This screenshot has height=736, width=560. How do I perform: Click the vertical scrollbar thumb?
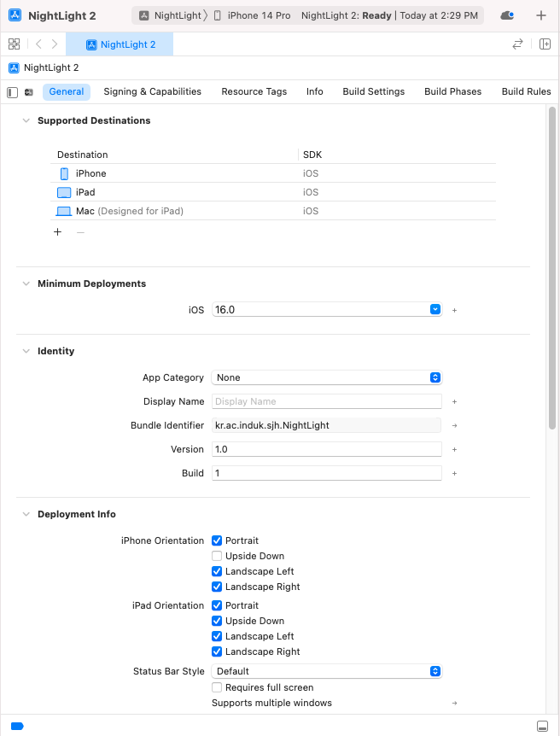coord(552,267)
